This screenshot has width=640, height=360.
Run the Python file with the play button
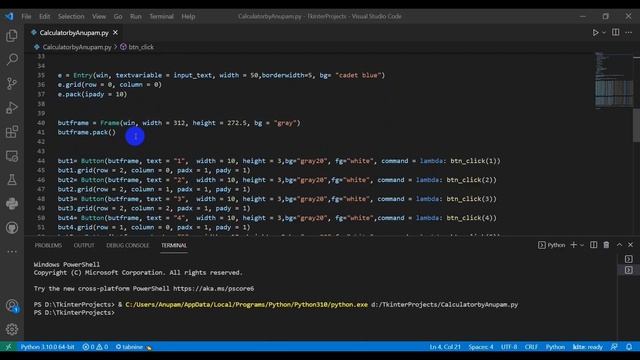[x=596, y=33]
